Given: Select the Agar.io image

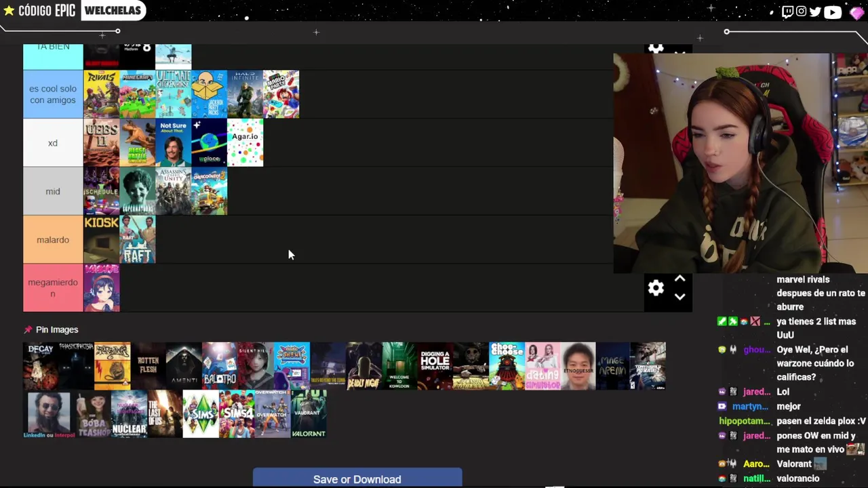Looking at the screenshot, I should [x=245, y=143].
